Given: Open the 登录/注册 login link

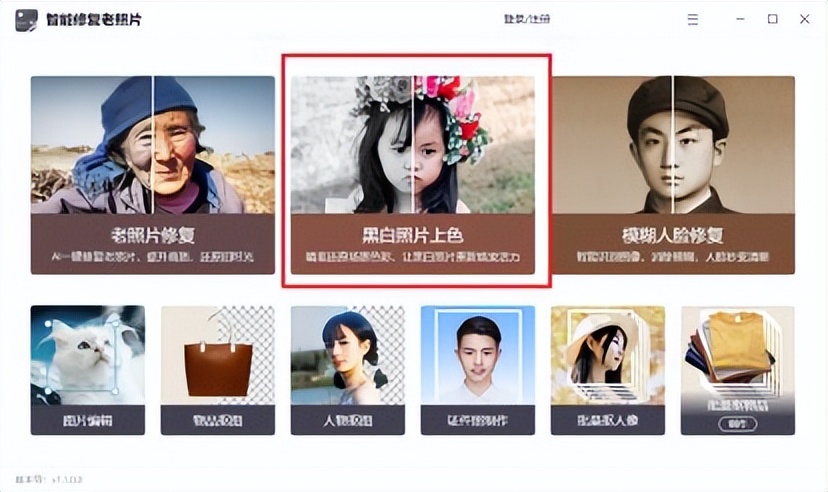Looking at the screenshot, I should [526, 19].
